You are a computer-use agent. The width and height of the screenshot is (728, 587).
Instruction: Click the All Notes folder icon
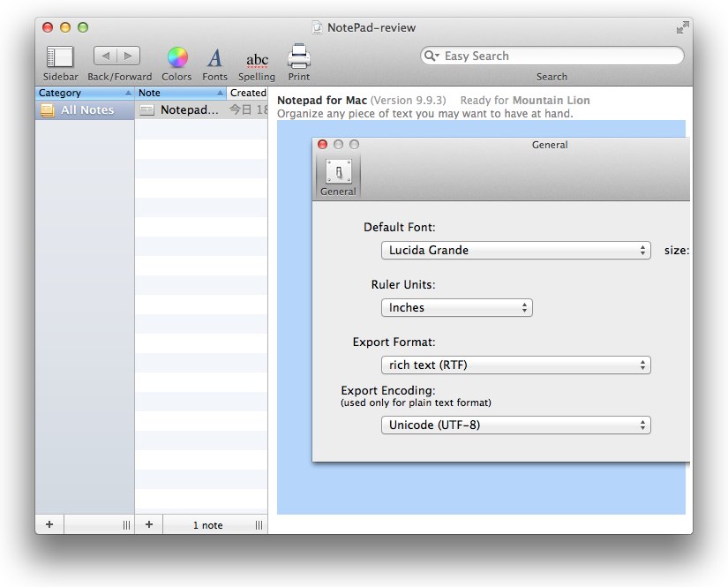[x=47, y=110]
